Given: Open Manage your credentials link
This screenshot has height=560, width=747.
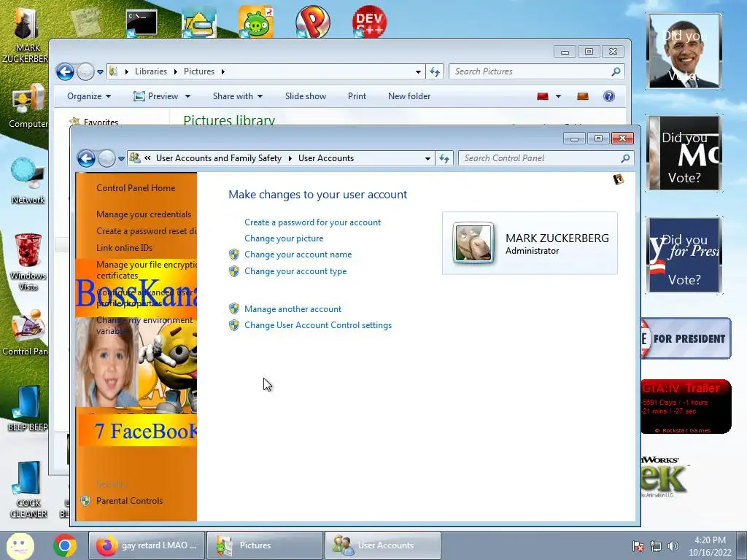Looking at the screenshot, I should pos(144,214).
